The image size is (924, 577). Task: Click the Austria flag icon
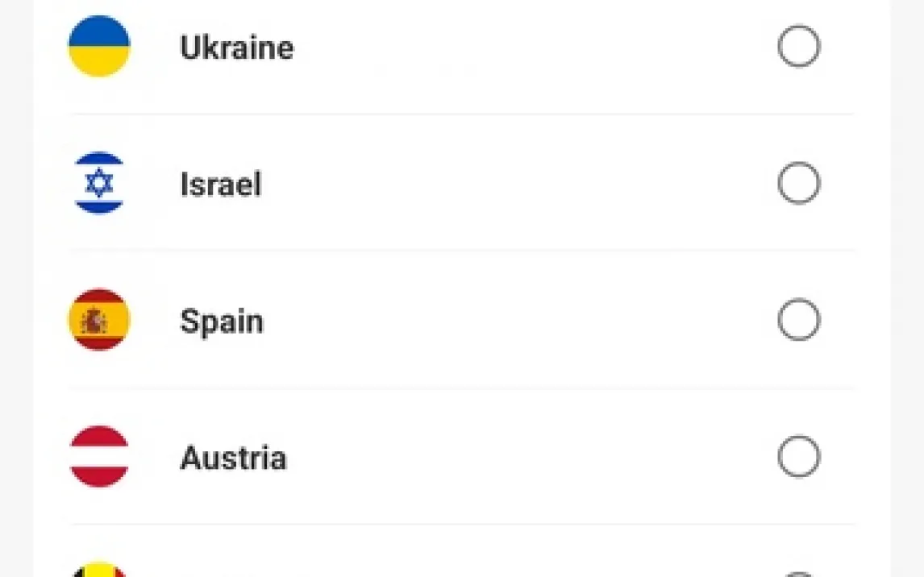point(98,457)
